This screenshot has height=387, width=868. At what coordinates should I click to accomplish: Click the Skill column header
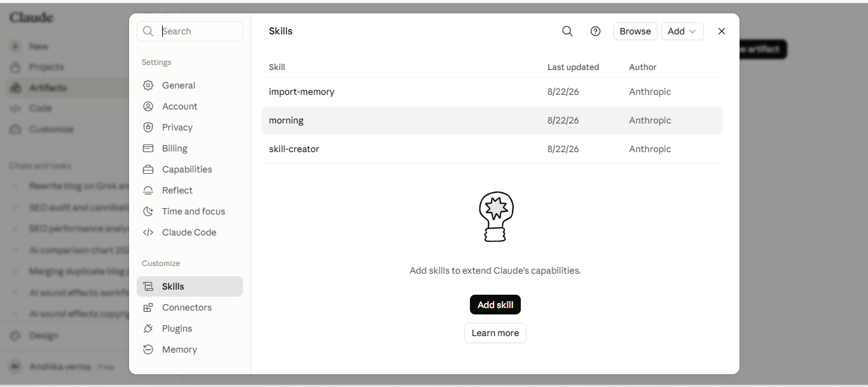point(277,67)
